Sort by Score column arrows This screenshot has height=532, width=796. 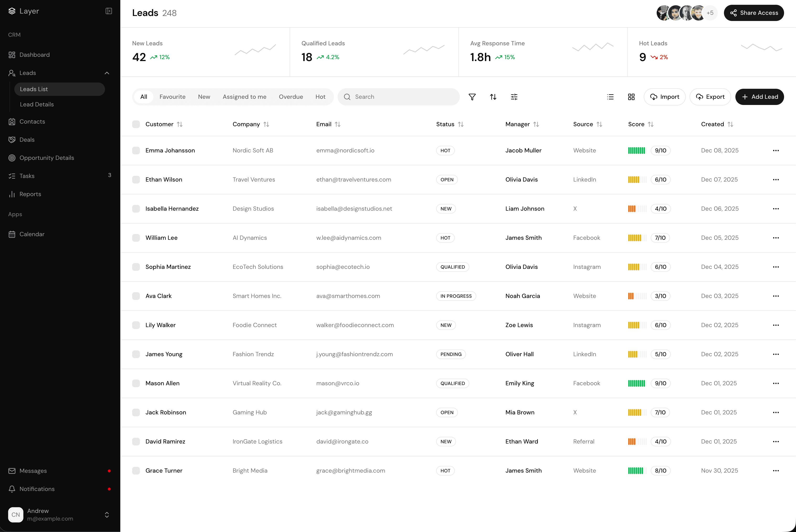[x=650, y=125]
